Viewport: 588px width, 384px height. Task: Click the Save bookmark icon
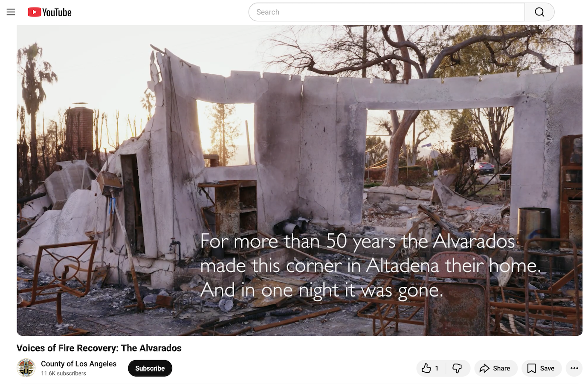click(x=531, y=368)
